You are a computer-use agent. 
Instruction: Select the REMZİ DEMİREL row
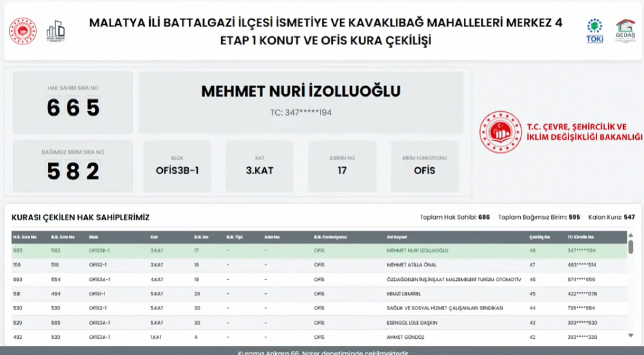268,293
